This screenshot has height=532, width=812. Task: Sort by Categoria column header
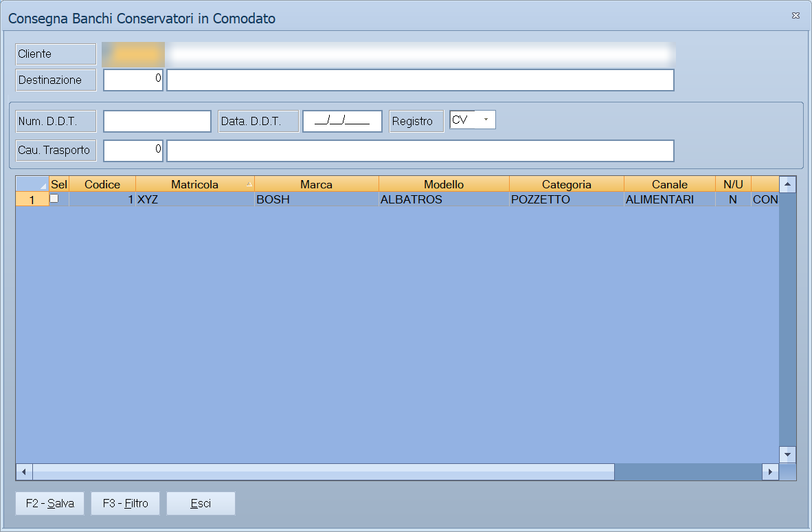click(x=567, y=184)
